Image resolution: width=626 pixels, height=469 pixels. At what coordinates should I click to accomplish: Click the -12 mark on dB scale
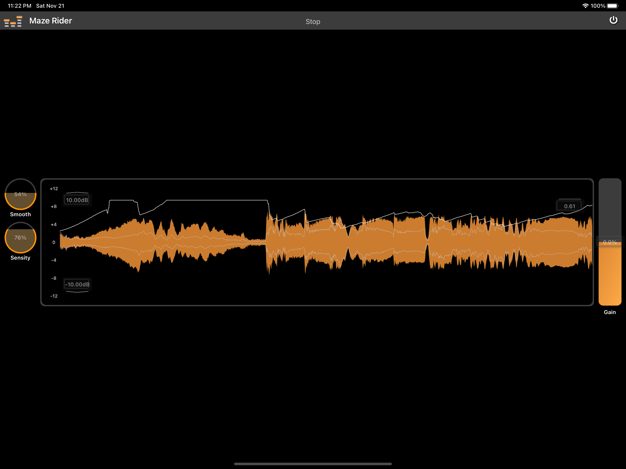click(54, 296)
